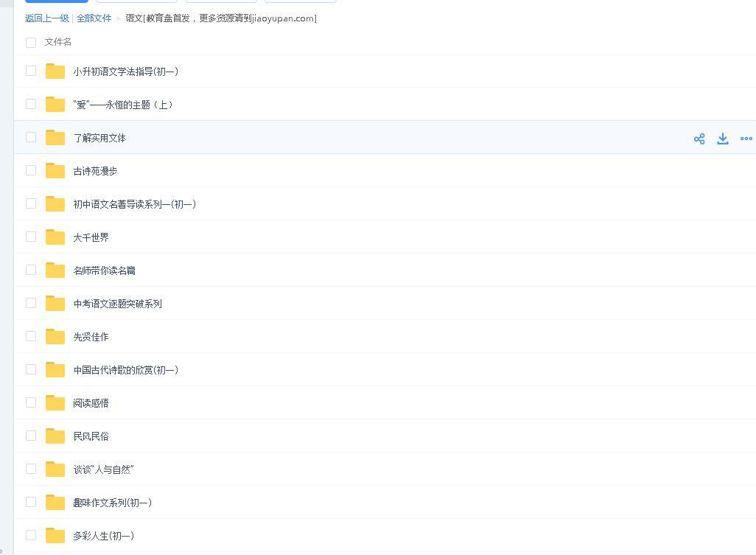
Task: Open folder name 大千世界
Action: 91,237
